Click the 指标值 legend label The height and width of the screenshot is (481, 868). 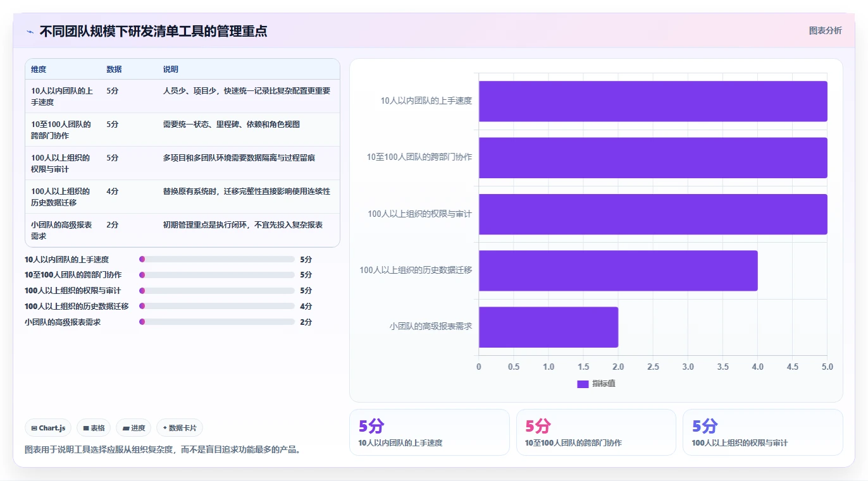(x=604, y=384)
